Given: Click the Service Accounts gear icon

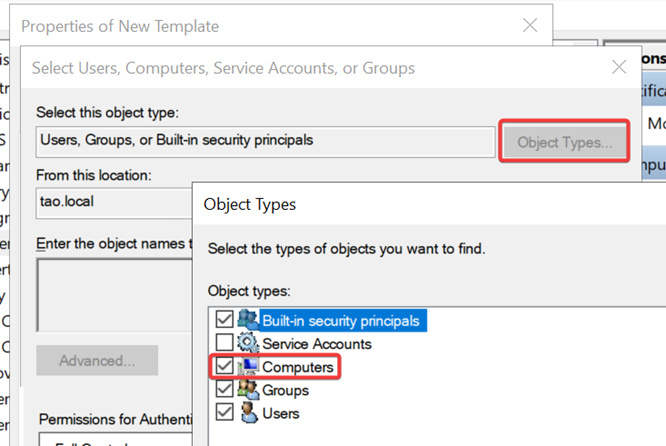Looking at the screenshot, I should click(x=248, y=344).
